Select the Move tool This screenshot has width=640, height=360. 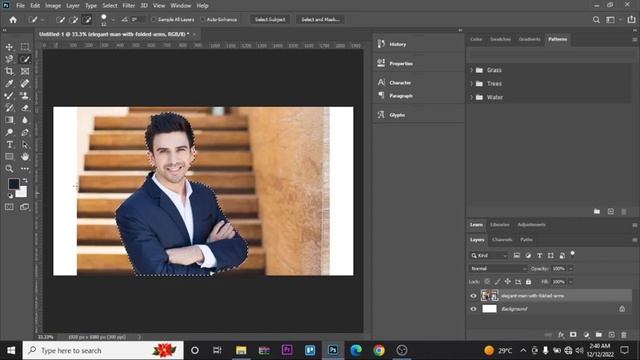(x=9, y=47)
